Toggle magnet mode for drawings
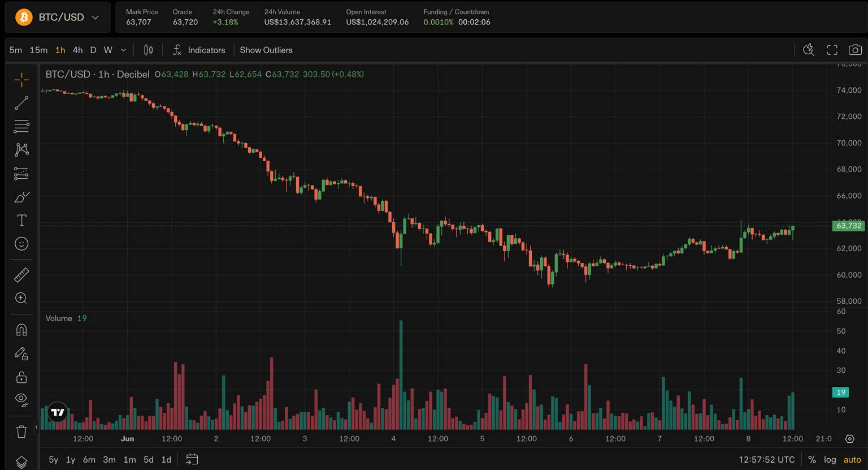This screenshot has height=470, width=868. (x=21, y=330)
